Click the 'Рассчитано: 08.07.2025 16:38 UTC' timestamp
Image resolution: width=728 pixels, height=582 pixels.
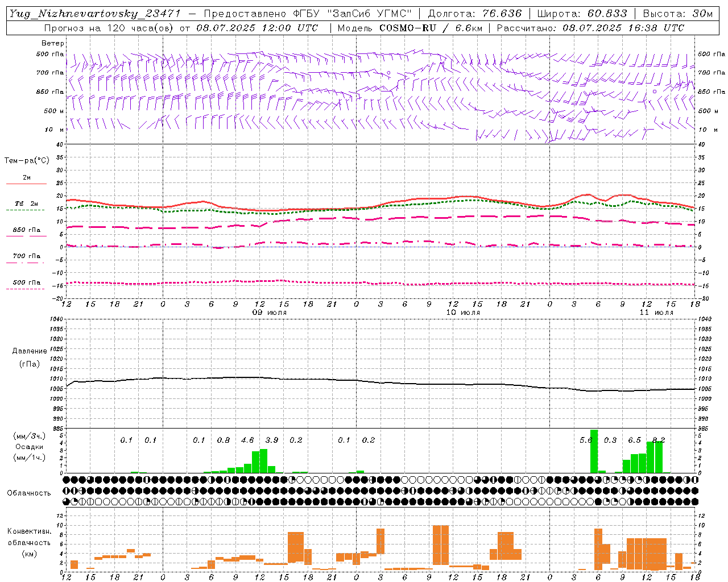coord(590,28)
